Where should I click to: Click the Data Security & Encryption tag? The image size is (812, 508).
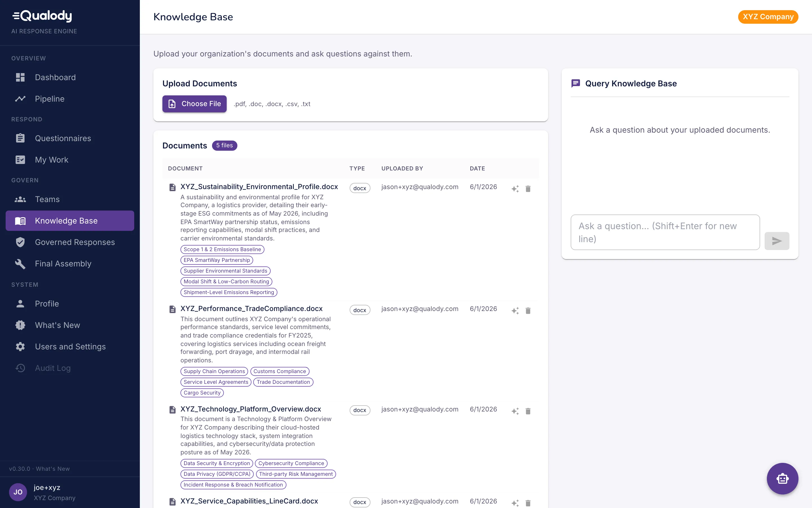tap(217, 463)
